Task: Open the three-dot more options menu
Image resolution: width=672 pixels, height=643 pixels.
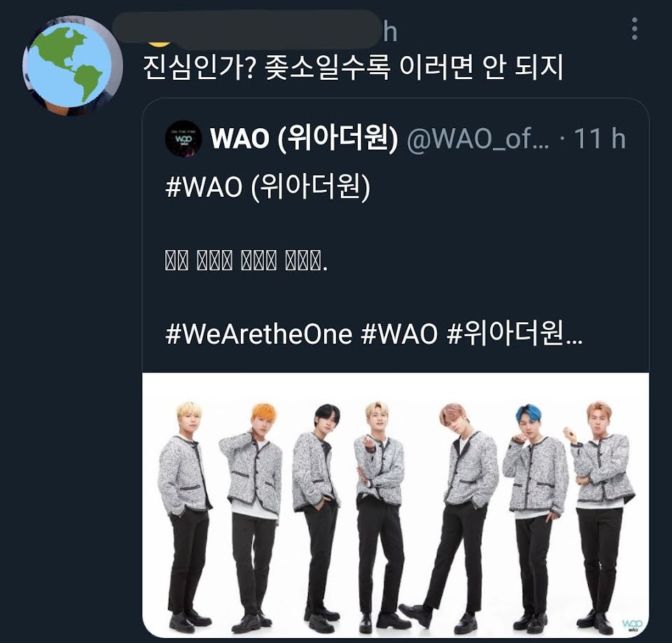Action: 635,29
